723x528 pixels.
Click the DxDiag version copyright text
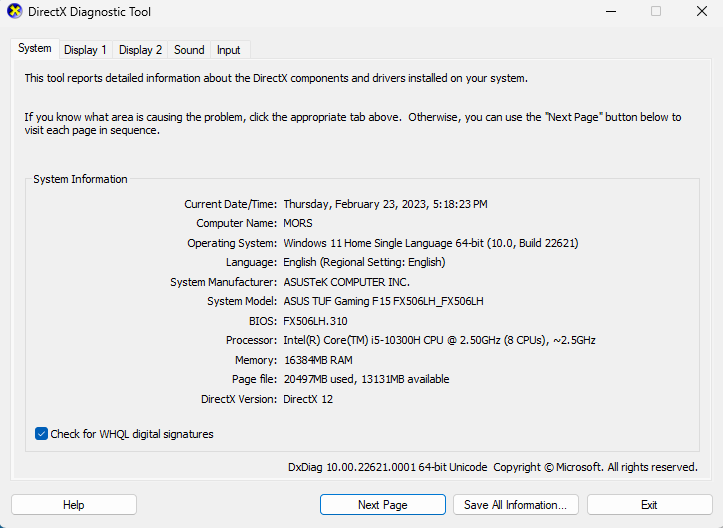[x=493, y=467]
